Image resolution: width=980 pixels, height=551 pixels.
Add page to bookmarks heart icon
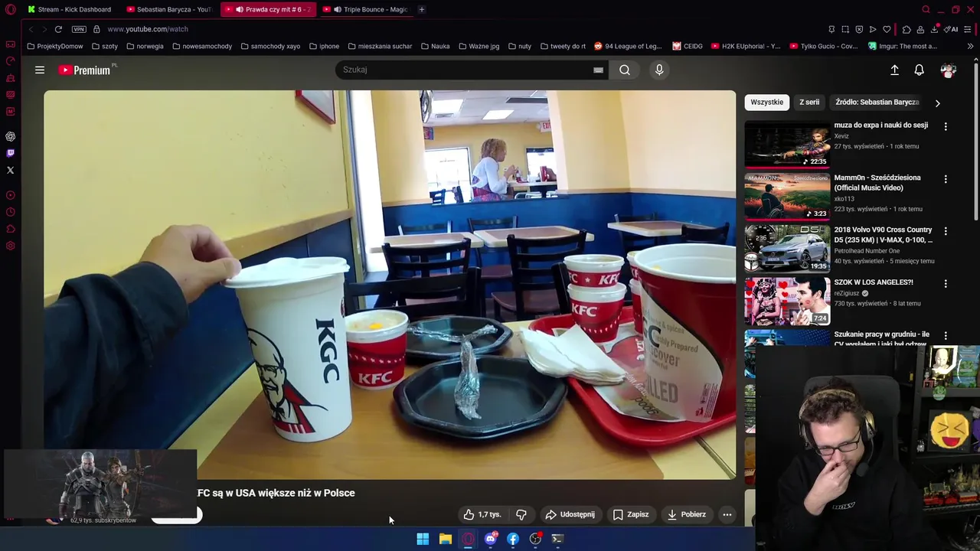tap(887, 29)
